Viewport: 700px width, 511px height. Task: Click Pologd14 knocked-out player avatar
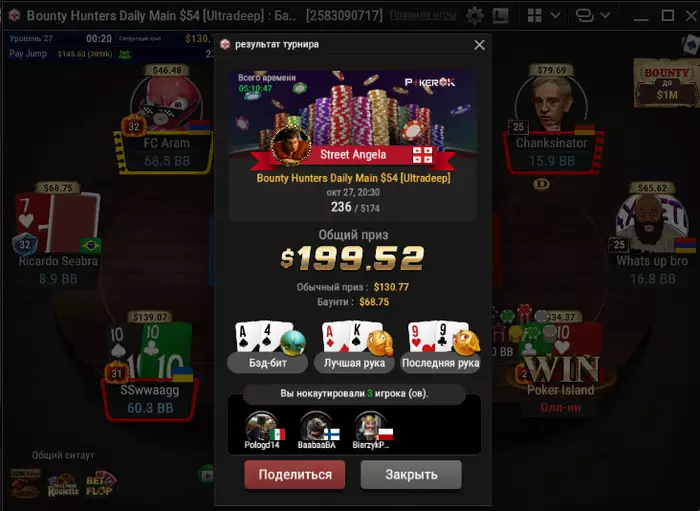(262, 426)
